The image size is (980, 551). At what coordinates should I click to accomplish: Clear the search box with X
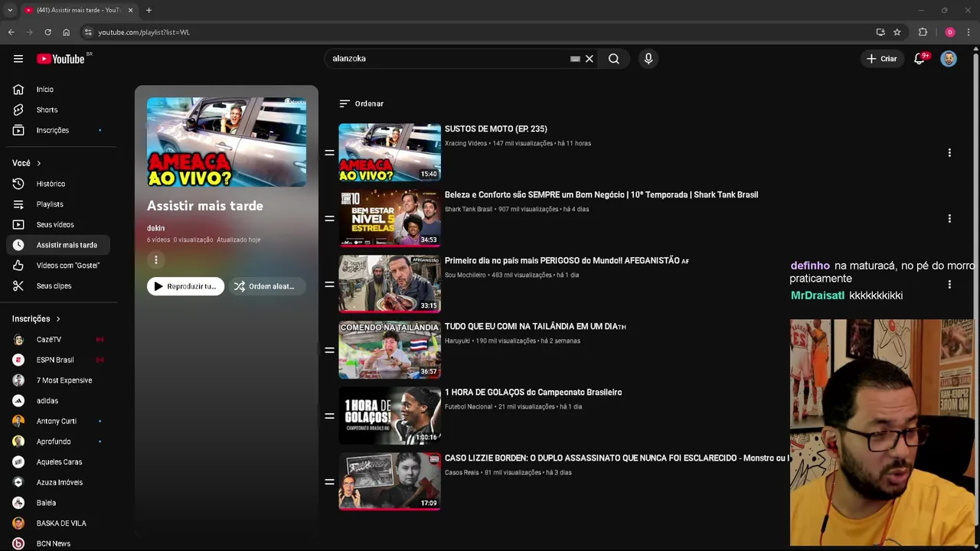point(590,59)
